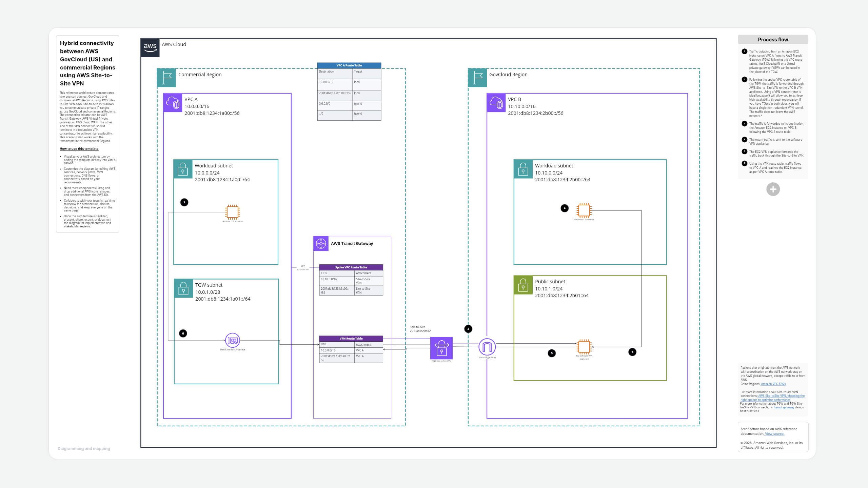Open the Transit gateway design link
The height and width of the screenshot is (488, 868).
click(x=784, y=407)
